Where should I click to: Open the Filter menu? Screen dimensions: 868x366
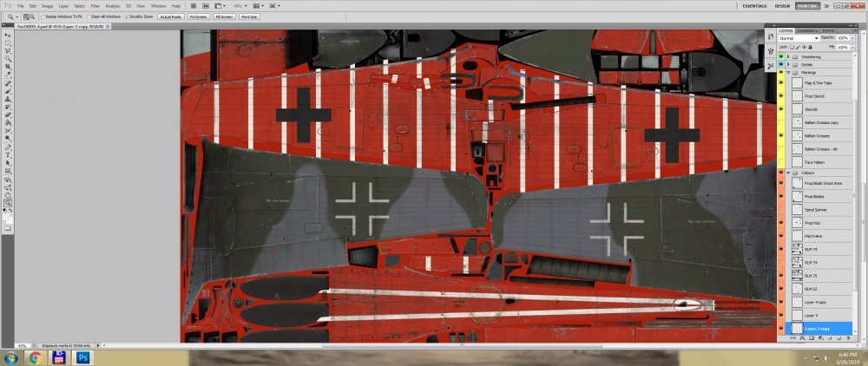pyautogui.click(x=91, y=6)
